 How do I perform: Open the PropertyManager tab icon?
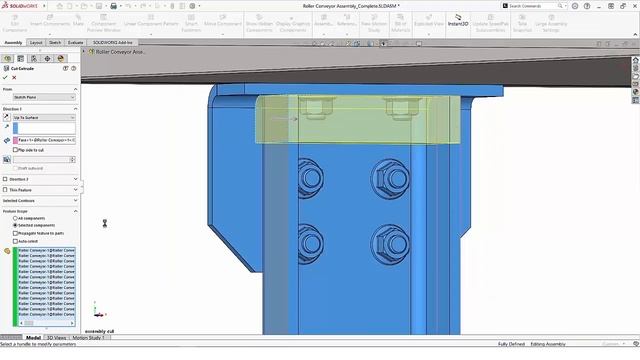tap(20, 59)
